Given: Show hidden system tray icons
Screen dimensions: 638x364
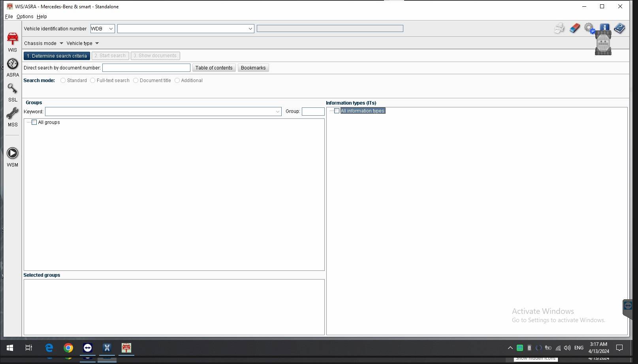Looking at the screenshot, I should pyautogui.click(x=510, y=348).
